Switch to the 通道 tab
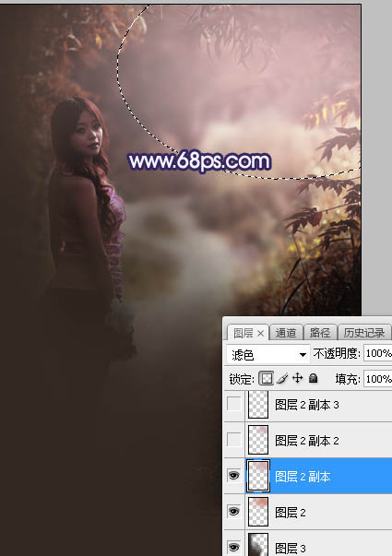Screen dimensions: 392x556 286,333
